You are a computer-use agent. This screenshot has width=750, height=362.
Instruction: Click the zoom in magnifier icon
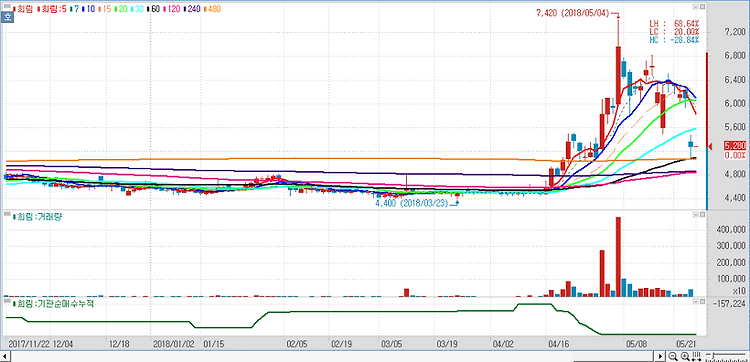(684, 356)
